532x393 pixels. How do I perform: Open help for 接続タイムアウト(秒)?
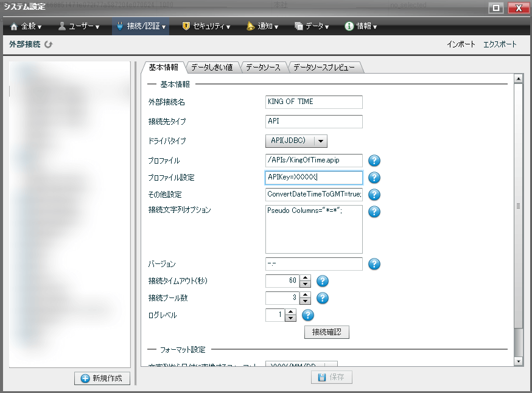(323, 281)
